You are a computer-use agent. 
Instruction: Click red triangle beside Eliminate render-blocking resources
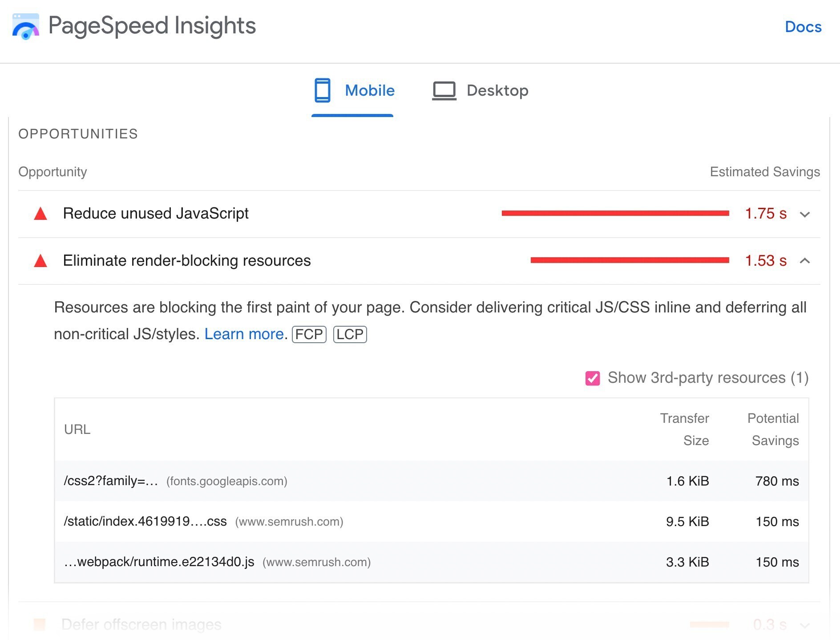pyautogui.click(x=40, y=261)
